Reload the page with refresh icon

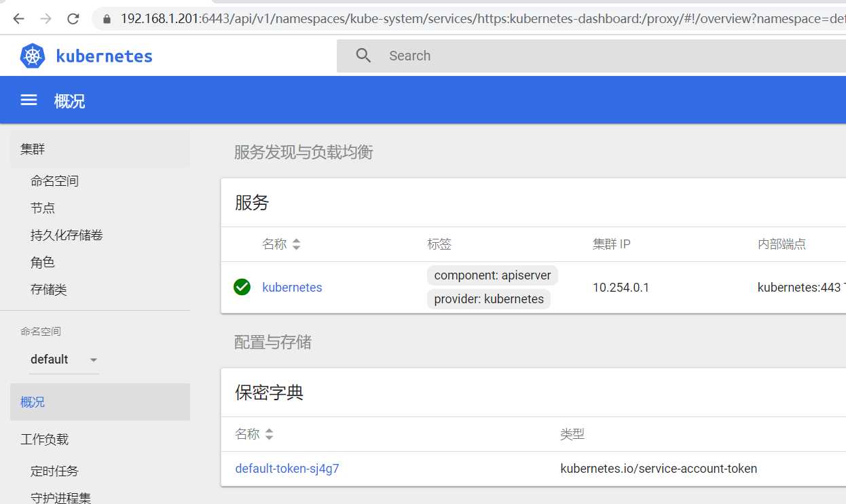coord(73,19)
